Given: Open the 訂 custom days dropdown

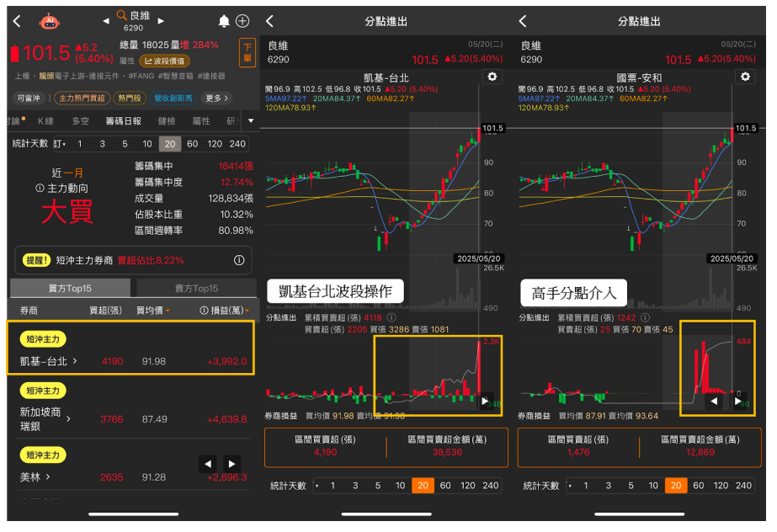Looking at the screenshot, I should (x=60, y=144).
